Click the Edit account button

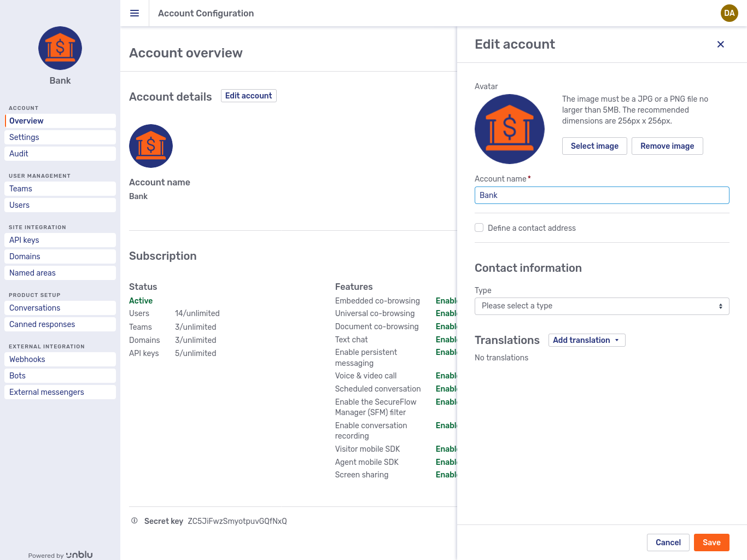tap(248, 95)
